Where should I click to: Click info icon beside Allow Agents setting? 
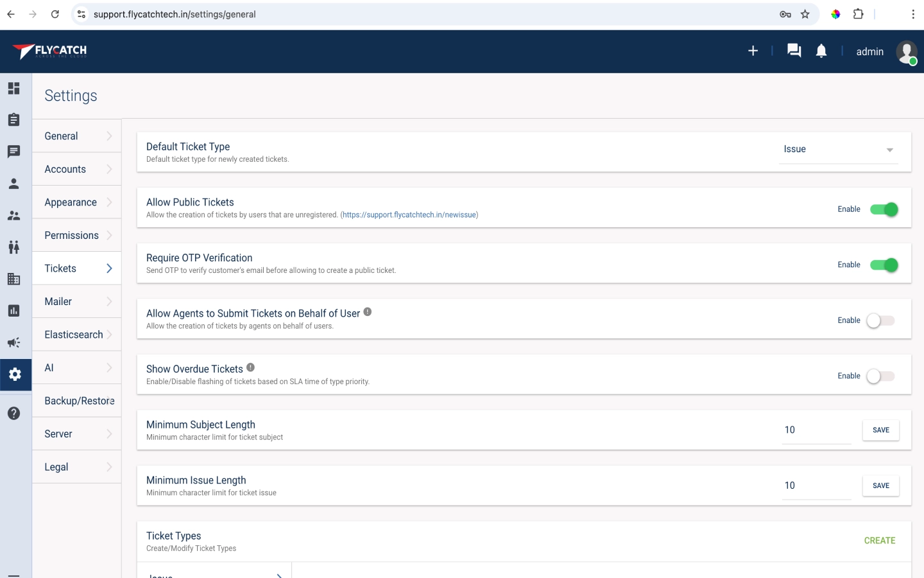[x=368, y=311]
